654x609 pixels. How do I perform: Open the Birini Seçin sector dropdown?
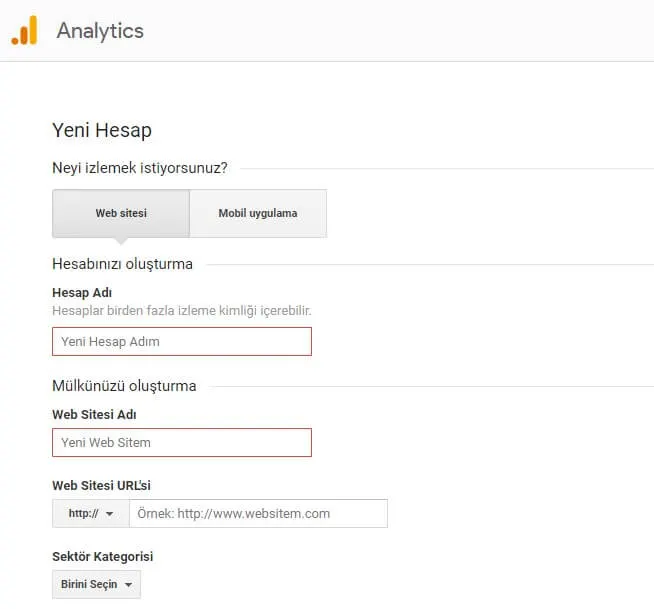pyautogui.click(x=96, y=584)
